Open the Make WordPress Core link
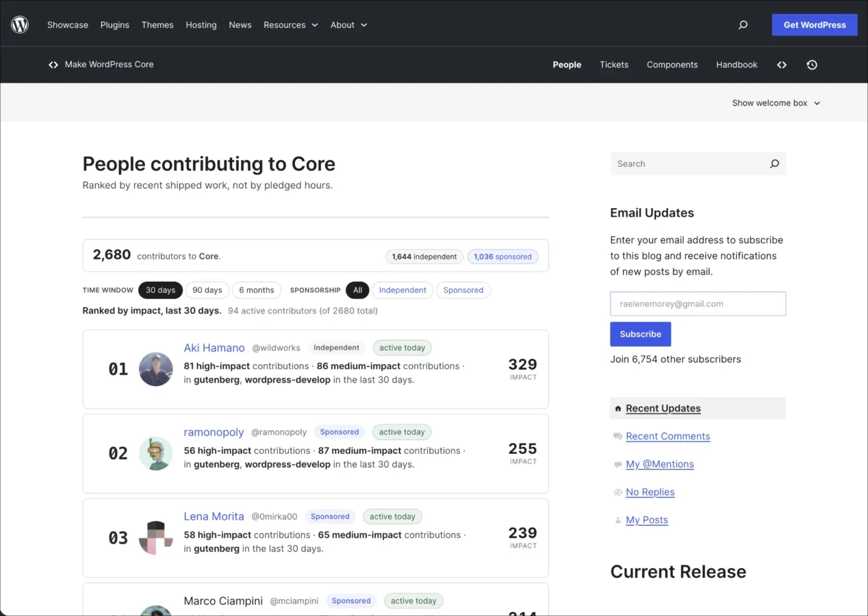 tap(109, 64)
